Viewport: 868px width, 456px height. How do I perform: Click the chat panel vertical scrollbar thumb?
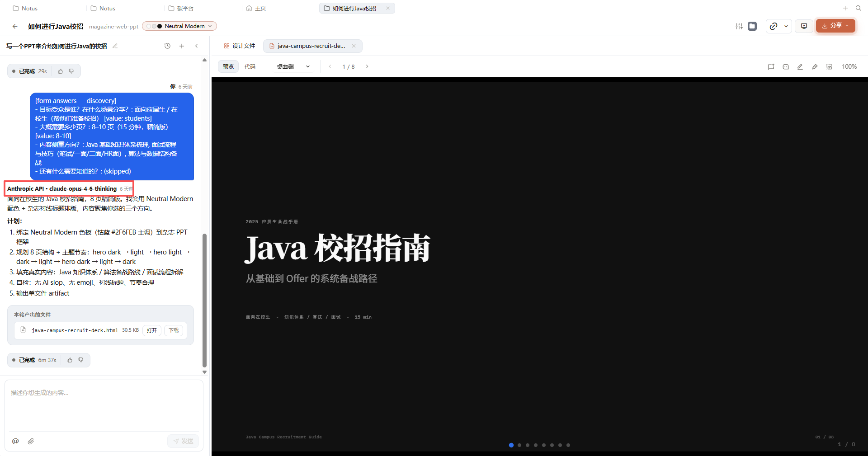(204, 301)
